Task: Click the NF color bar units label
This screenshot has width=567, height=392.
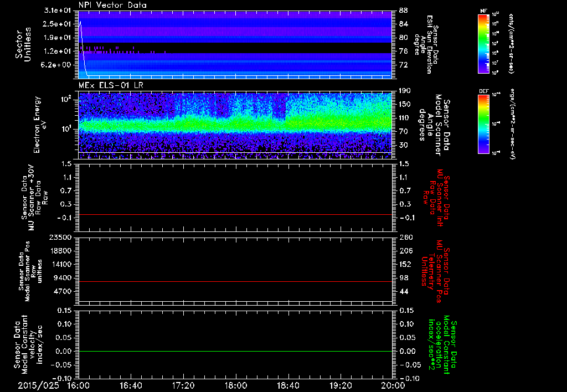Action: [x=511, y=43]
